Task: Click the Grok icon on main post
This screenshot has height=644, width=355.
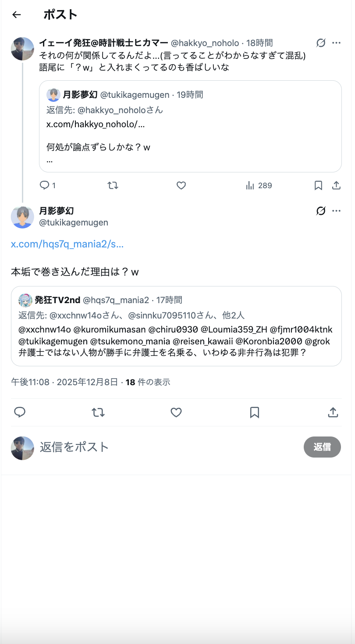Action: pyautogui.click(x=321, y=211)
